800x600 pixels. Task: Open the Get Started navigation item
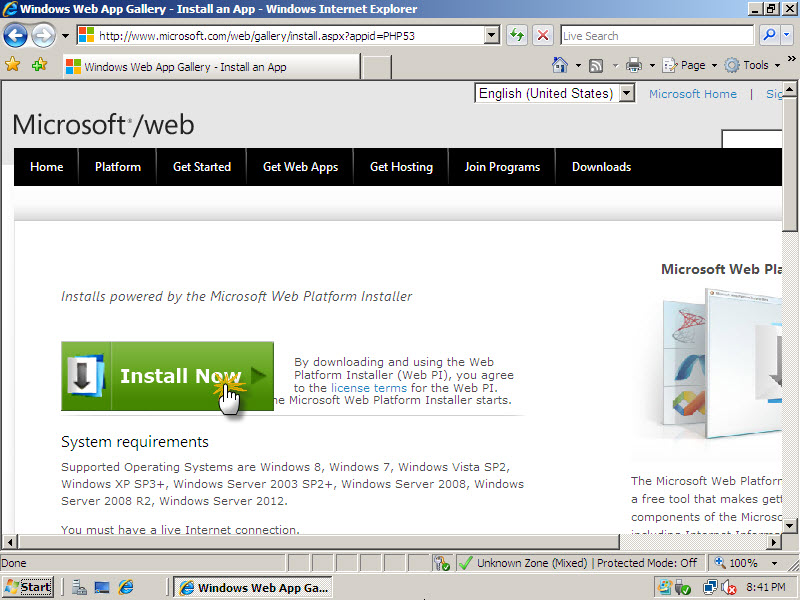tap(202, 167)
